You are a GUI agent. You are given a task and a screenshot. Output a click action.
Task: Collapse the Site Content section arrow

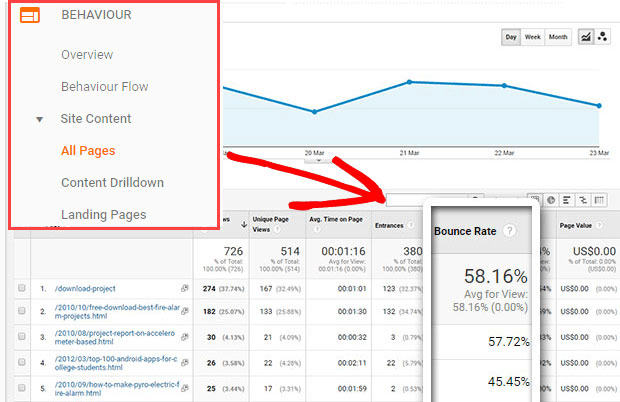[x=39, y=119]
